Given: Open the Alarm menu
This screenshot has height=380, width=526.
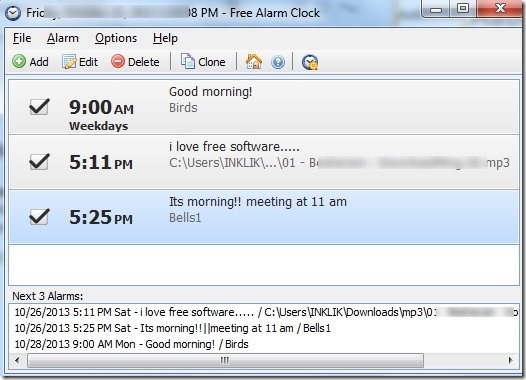Looking at the screenshot, I should coord(63,38).
